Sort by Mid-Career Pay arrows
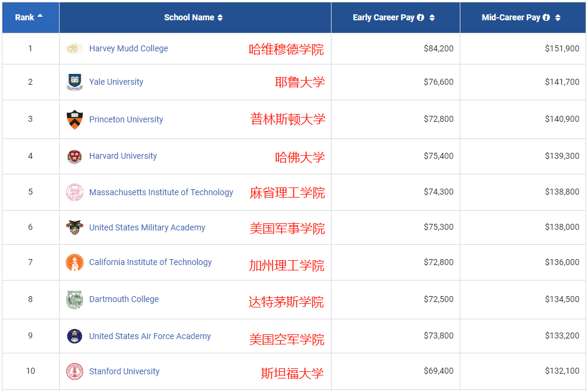The height and width of the screenshot is (391, 588). pos(558,17)
